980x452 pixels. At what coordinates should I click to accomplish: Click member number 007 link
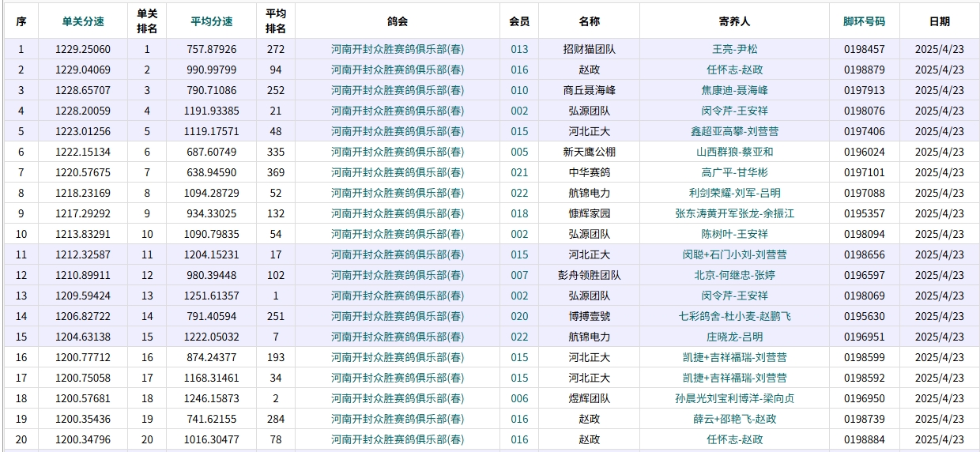point(519,275)
